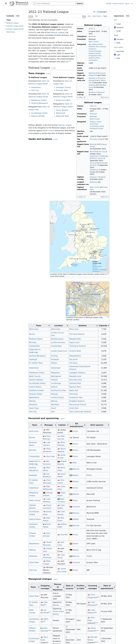Edit the Managerial changes section

coord(55,579)
